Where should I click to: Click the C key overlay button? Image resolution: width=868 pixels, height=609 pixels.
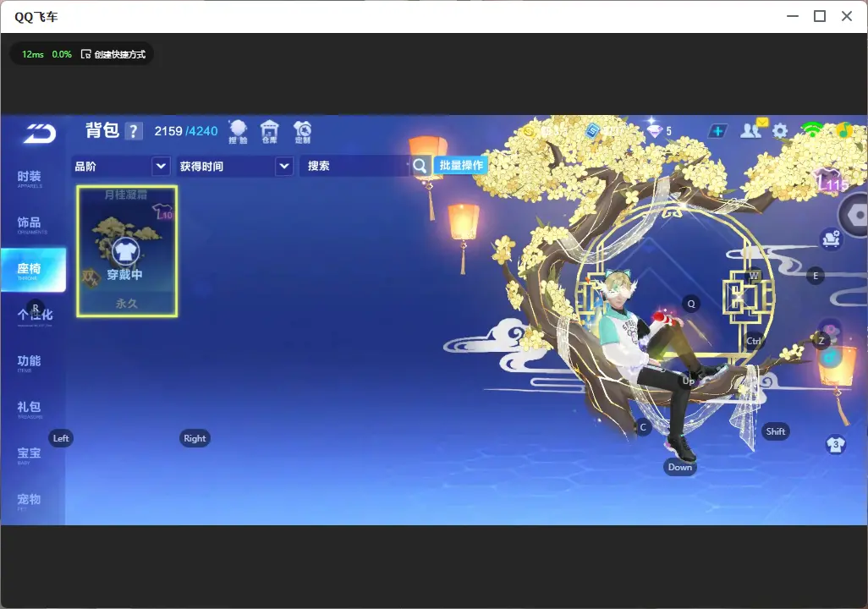pyautogui.click(x=643, y=427)
